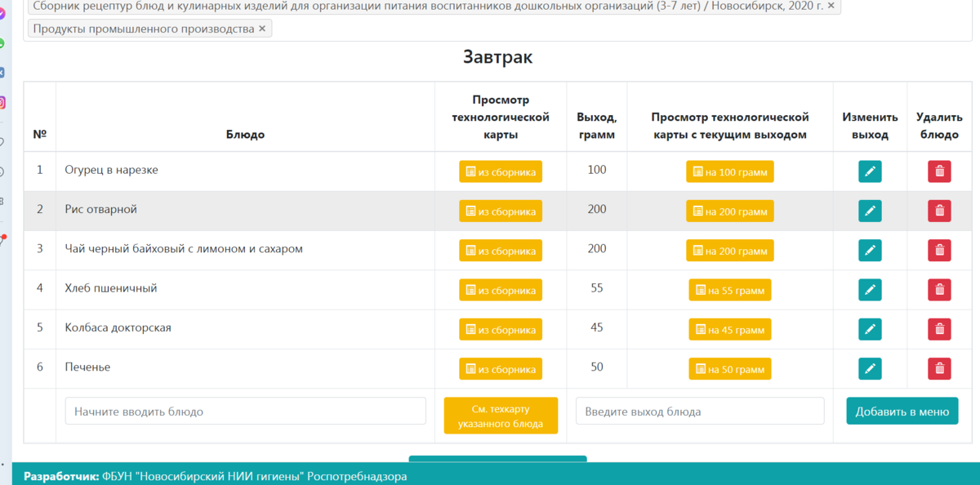View 'на 200 грамм' card for Рис отварной
980x485 pixels.
[730, 211]
